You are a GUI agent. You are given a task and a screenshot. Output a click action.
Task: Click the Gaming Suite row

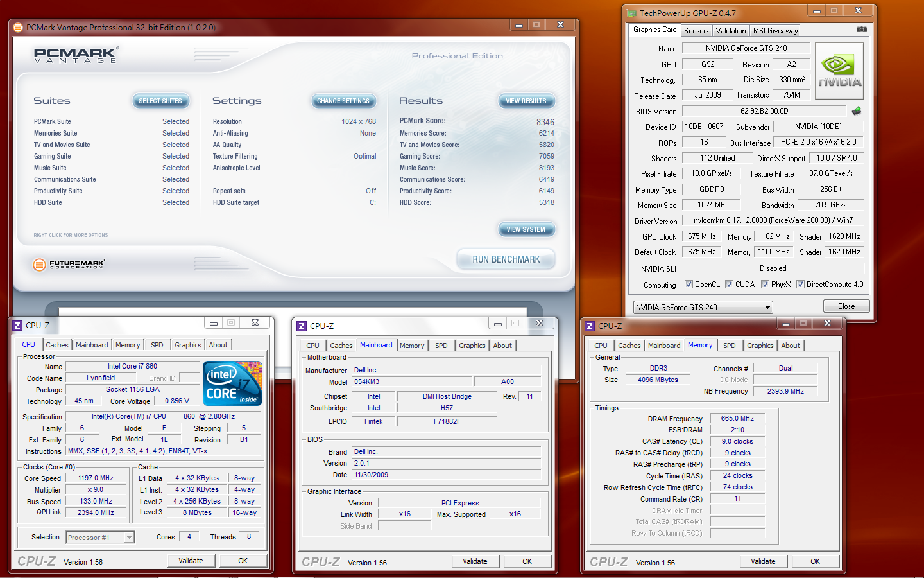click(x=112, y=156)
